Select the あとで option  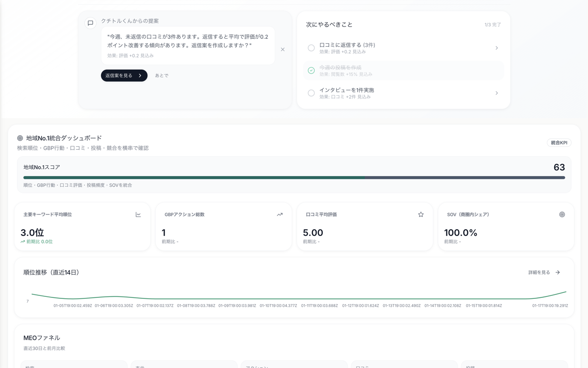coord(162,76)
